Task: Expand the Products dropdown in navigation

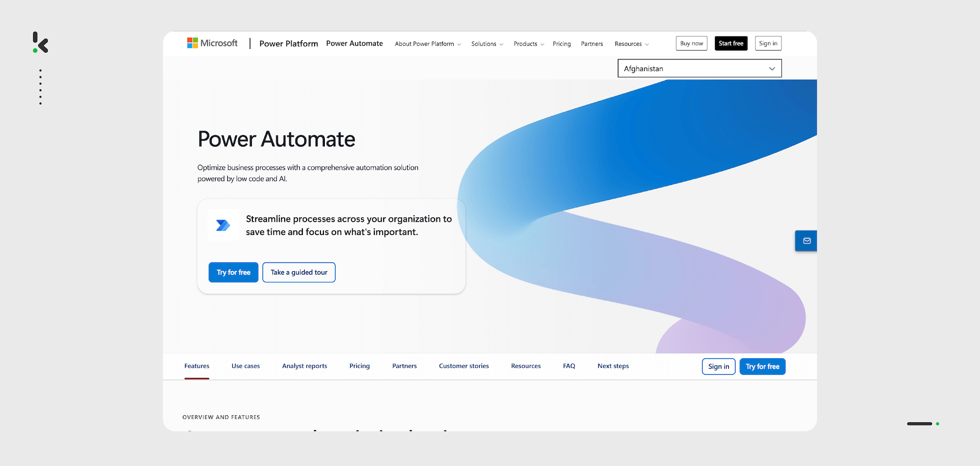Action: pos(529,44)
